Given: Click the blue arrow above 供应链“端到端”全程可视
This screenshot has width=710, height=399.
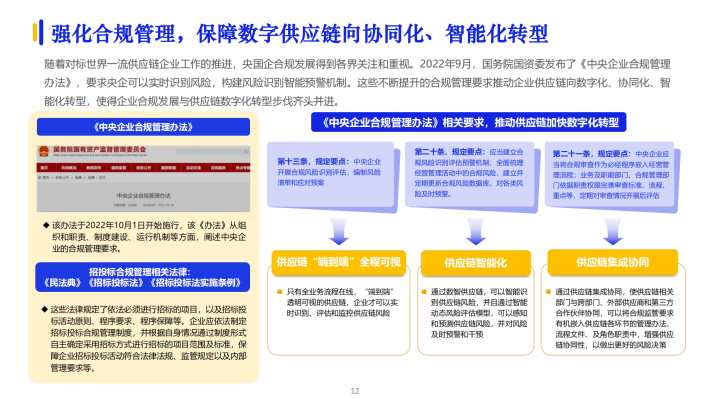Looking at the screenshot, I should tap(339, 232).
